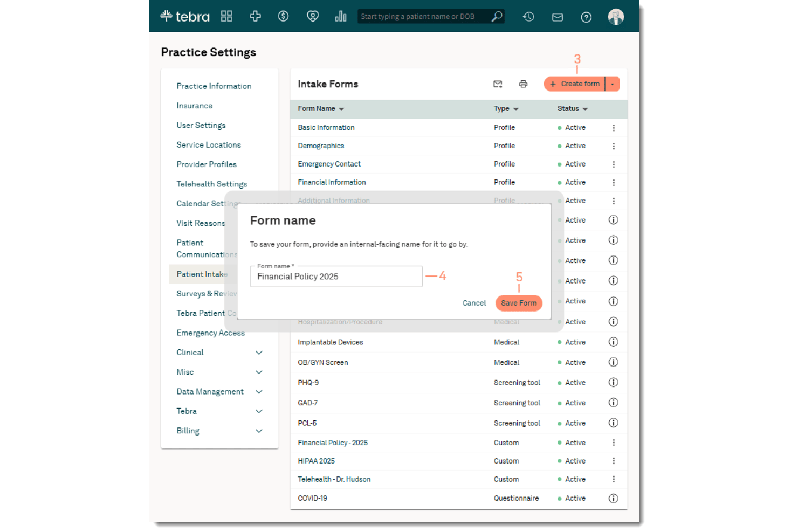Open Service Locations settings

pos(209,145)
